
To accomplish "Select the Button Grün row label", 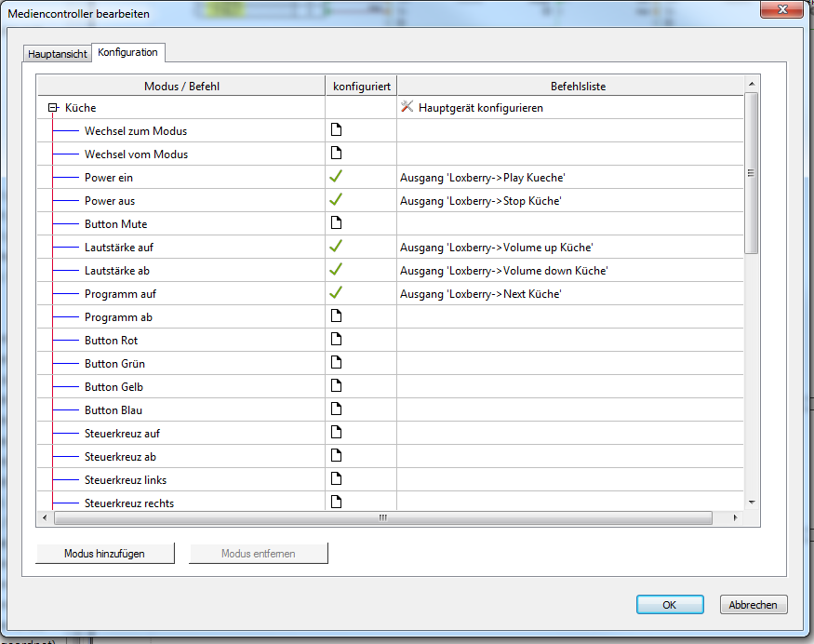I will click(115, 364).
